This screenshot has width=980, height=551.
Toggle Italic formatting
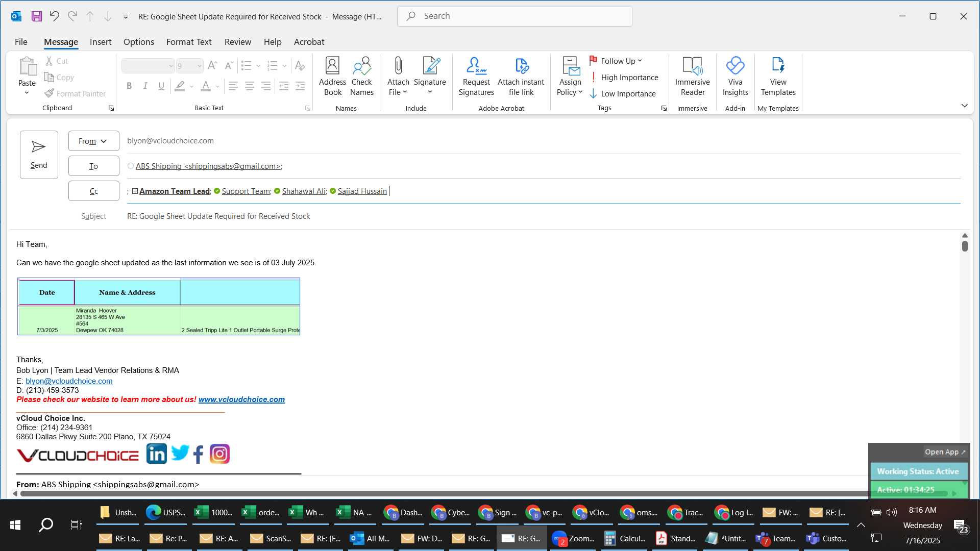point(145,86)
